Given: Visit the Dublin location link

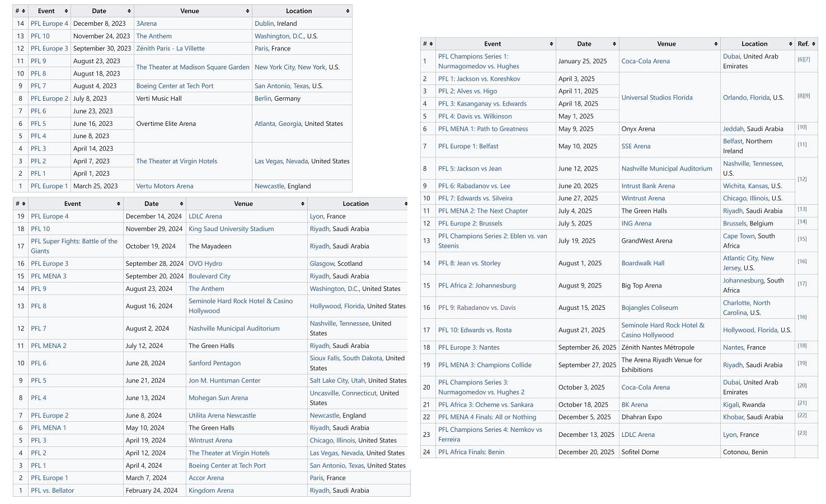Looking at the screenshot, I should pos(264,23).
